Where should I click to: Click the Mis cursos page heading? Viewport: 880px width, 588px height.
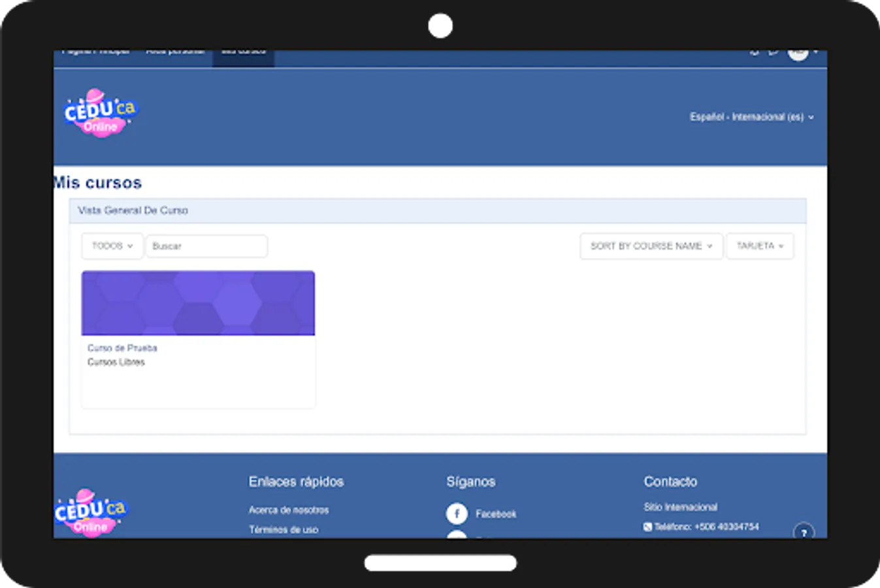point(97,183)
